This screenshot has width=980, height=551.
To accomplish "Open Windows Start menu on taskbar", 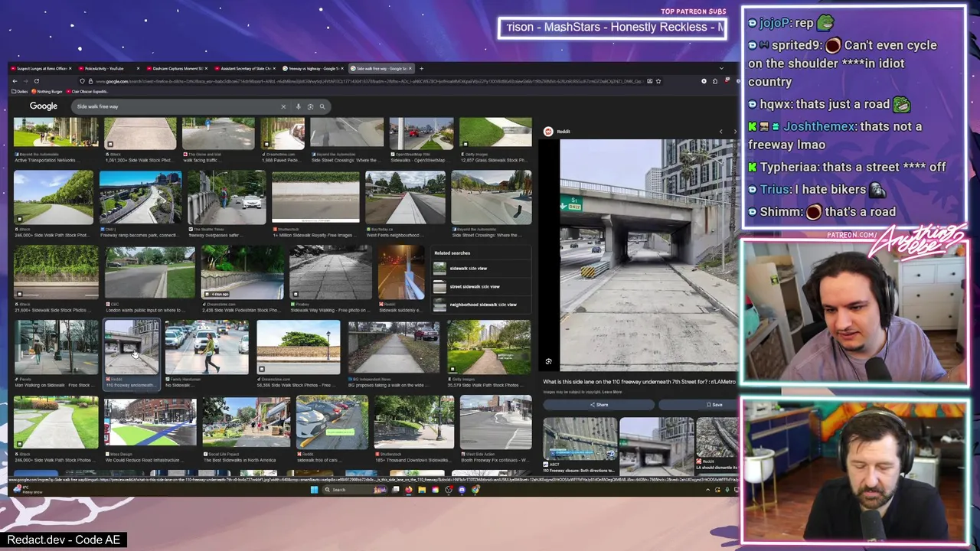I will point(314,490).
